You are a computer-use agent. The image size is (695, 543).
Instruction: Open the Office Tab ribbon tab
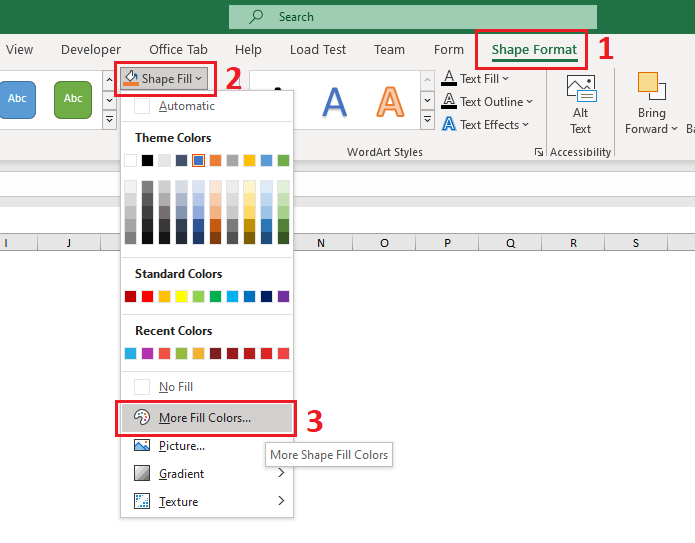click(x=178, y=49)
